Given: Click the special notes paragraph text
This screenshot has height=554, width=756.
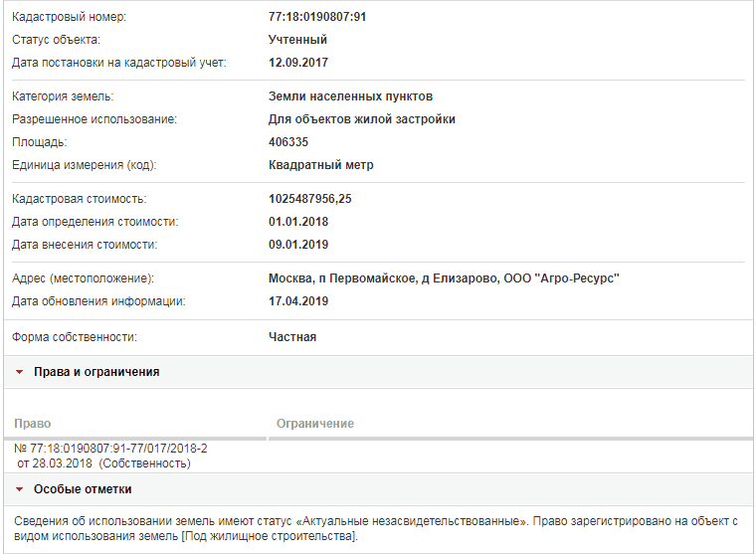Looking at the screenshot, I should tap(376, 528).
